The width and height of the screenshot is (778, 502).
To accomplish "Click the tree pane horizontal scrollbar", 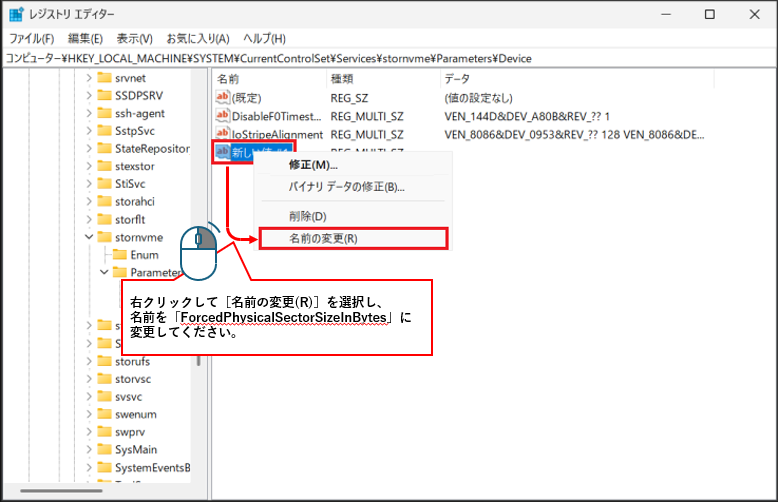I will [61, 491].
